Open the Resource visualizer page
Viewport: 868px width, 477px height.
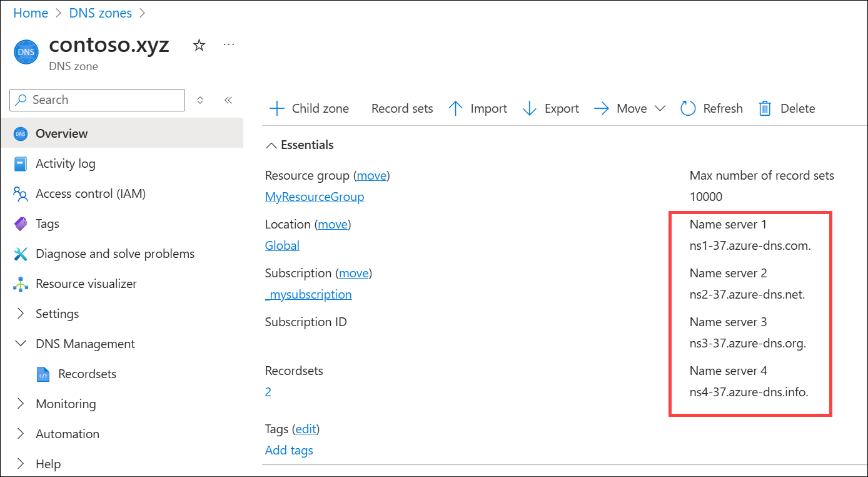coord(86,284)
